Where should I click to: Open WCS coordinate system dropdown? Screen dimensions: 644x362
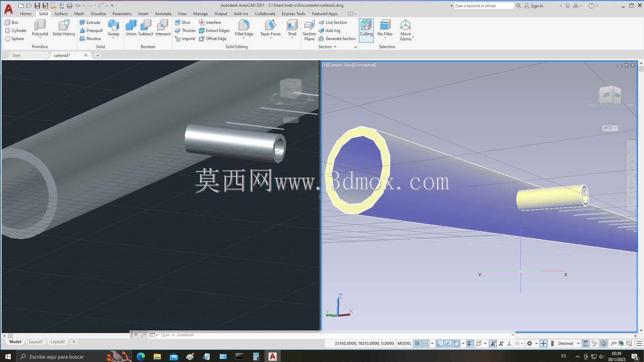pyautogui.click(x=610, y=128)
